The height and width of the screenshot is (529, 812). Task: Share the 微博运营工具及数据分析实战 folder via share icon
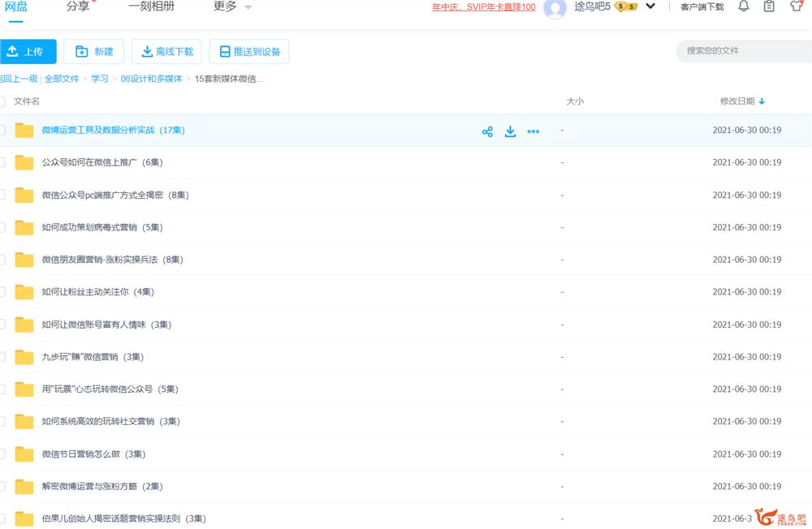coord(487,131)
